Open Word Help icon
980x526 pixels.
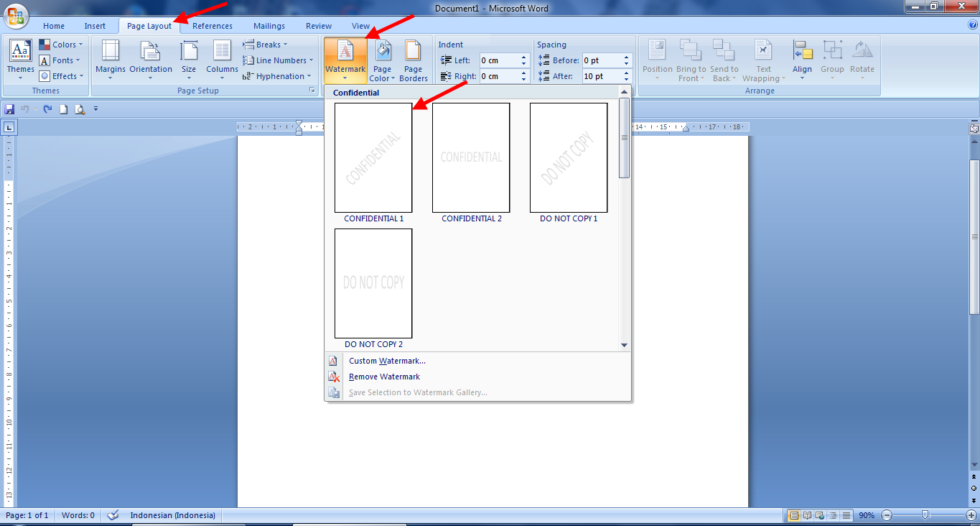coord(973,25)
